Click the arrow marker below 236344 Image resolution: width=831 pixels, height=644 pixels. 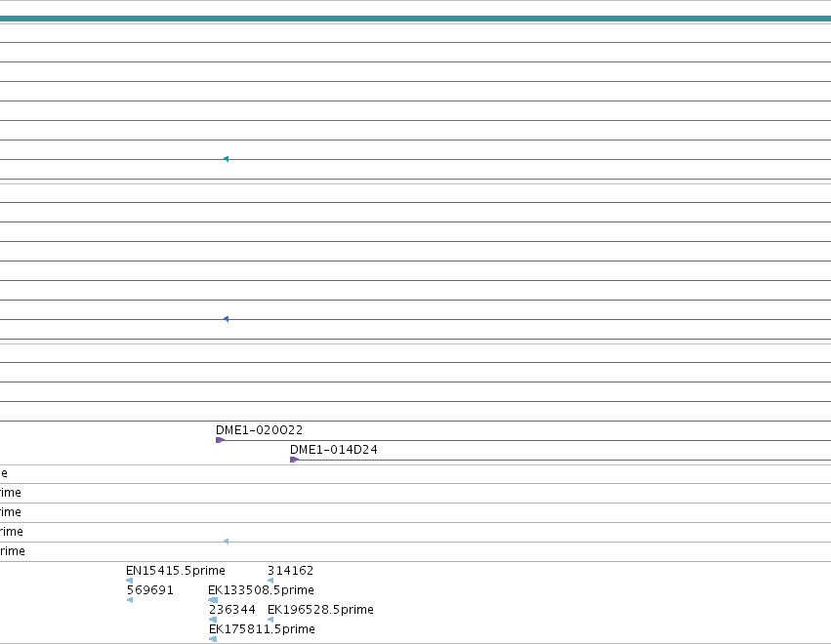[x=213, y=620]
